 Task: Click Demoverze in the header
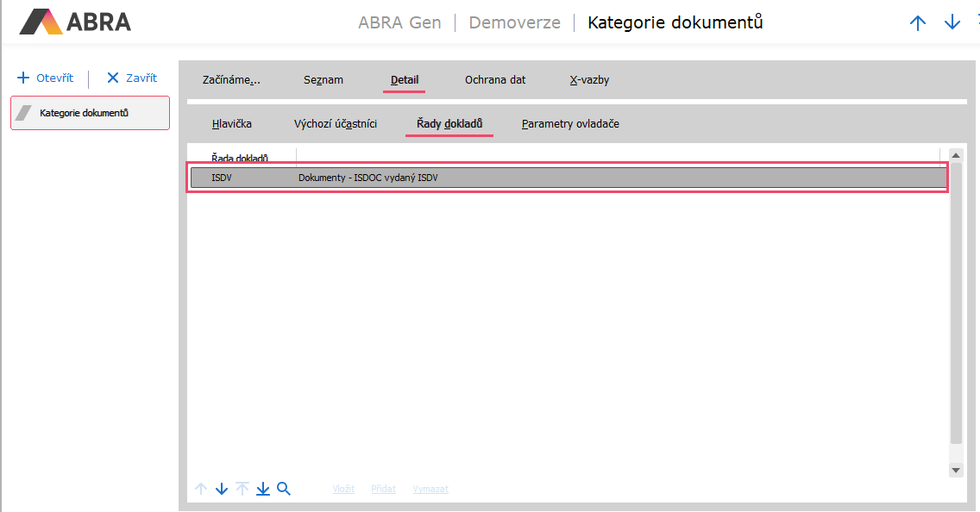coord(514,22)
